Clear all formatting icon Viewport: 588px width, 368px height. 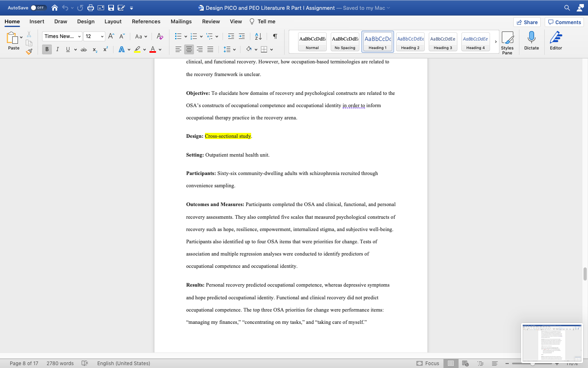tap(160, 36)
